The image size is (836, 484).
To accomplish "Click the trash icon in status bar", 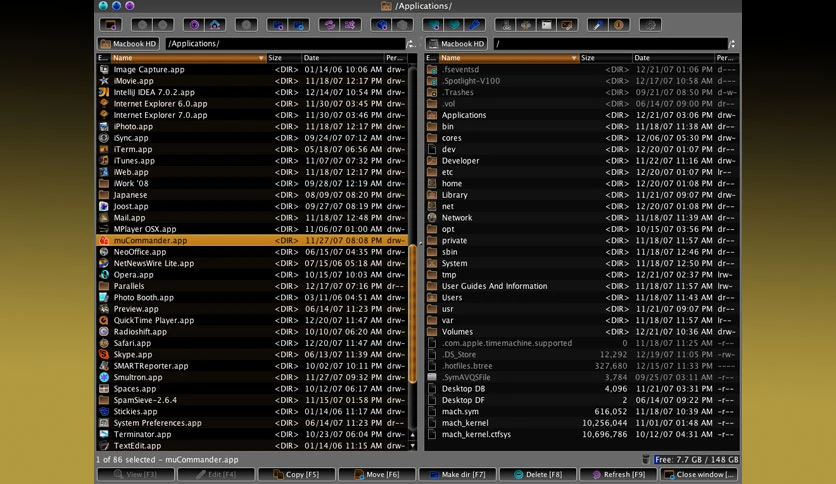I will 646,459.
